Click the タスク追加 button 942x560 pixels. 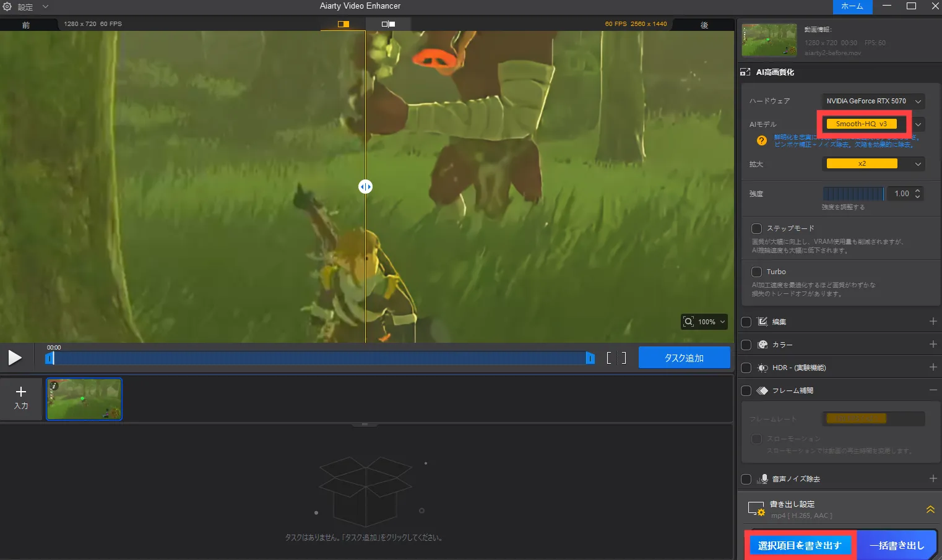click(x=684, y=358)
